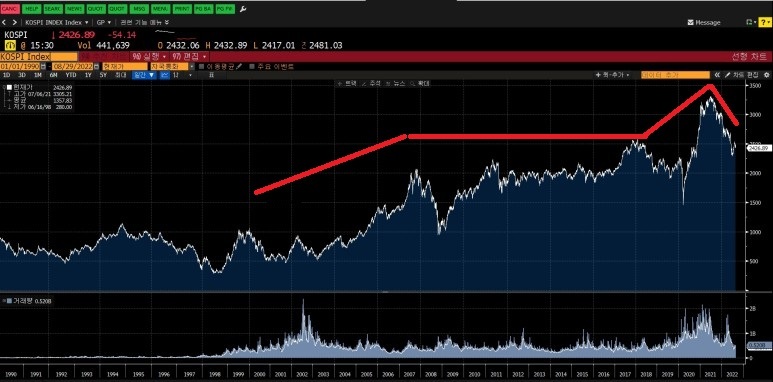Click the 선형 차트 title in red bar

tap(749, 57)
